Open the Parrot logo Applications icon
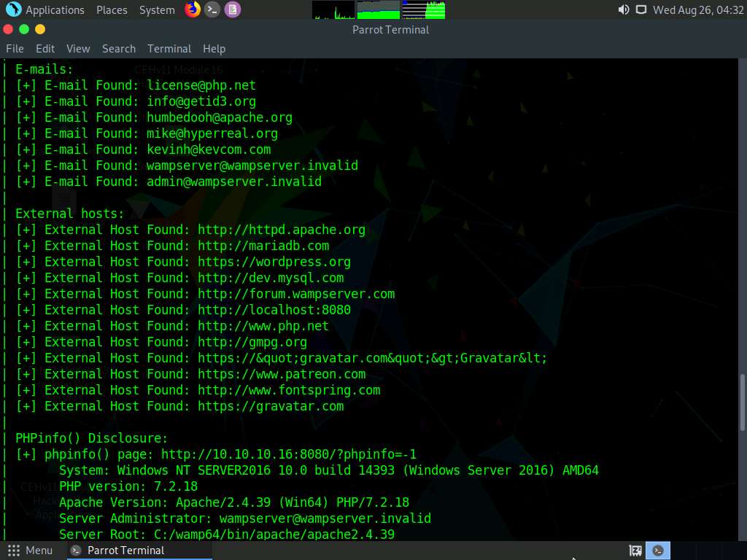The image size is (747, 560). click(x=13, y=9)
